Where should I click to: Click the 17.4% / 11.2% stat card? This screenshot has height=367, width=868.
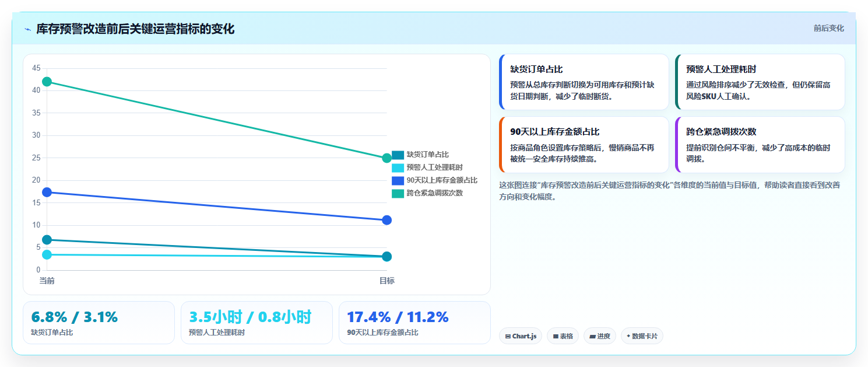[x=414, y=323]
